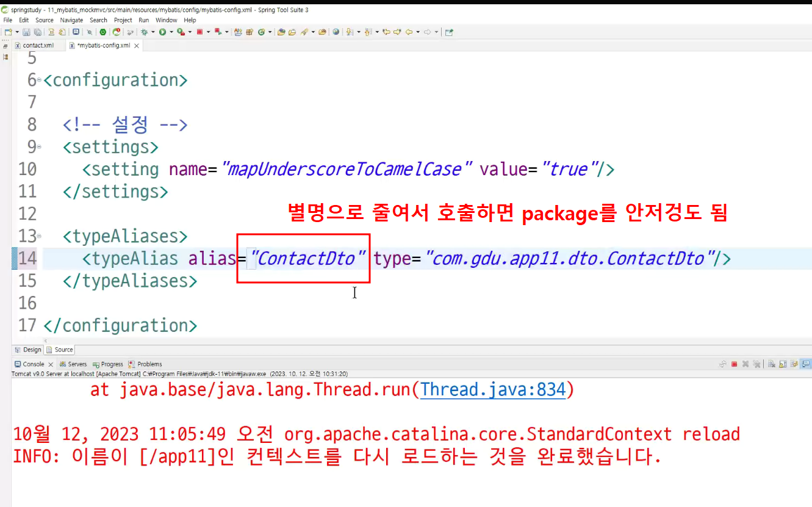Click the Relaunch icon beside the power icon
Viewport: 812px width, 507px height.
(117, 32)
